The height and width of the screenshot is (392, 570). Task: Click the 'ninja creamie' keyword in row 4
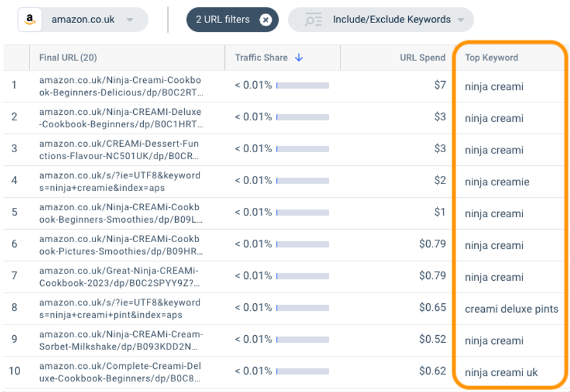(497, 182)
